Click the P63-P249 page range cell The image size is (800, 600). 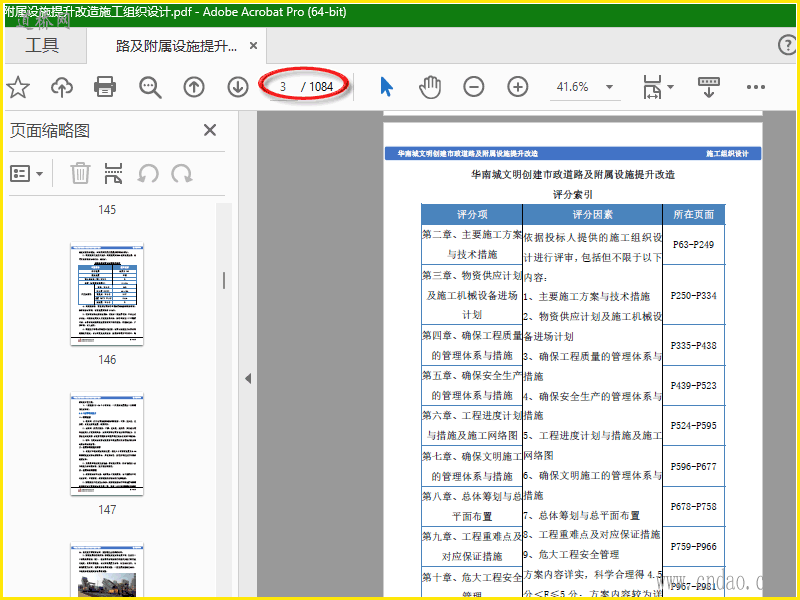[x=693, y=244]
